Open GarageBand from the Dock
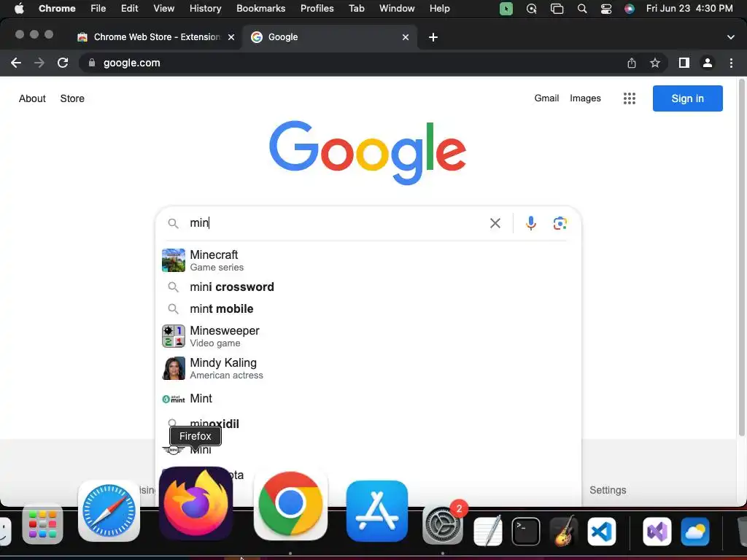Screen dimensions: 747x560 pyautogui.click(x=564, y=532)
